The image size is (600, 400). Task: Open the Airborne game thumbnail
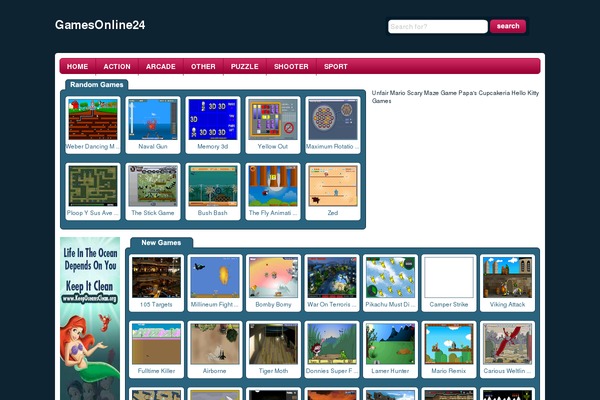pyautogui.click(x=215, y=344)
